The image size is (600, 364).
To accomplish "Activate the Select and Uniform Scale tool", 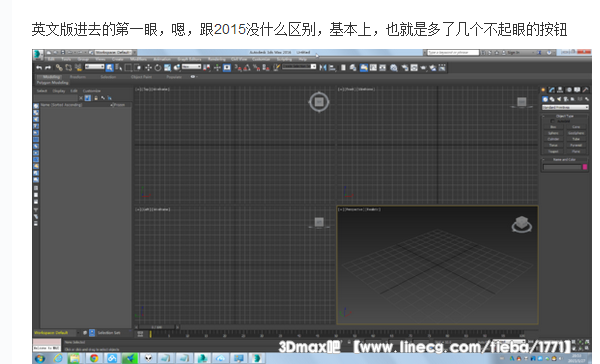I will [x=168, y=68].
